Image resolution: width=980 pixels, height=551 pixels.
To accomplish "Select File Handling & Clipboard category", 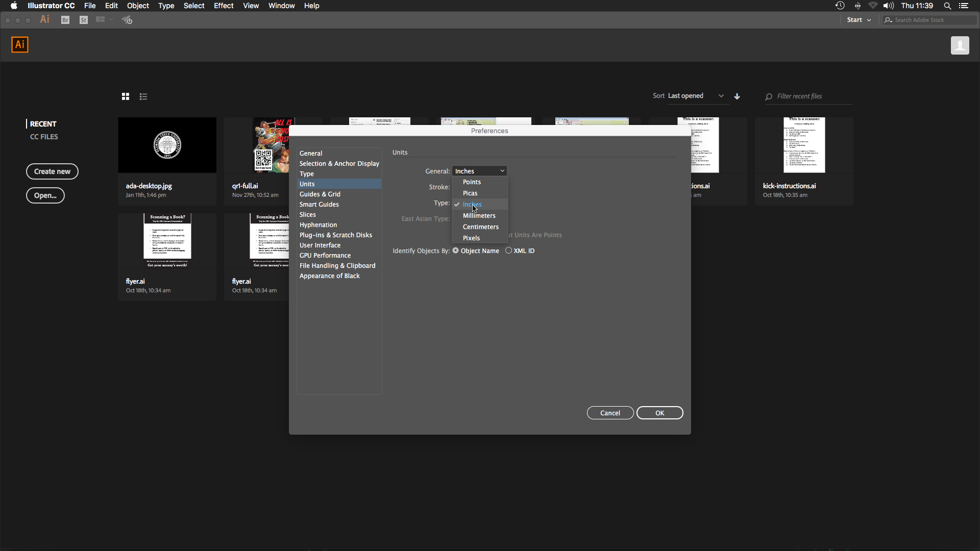I will coord(339,265).
